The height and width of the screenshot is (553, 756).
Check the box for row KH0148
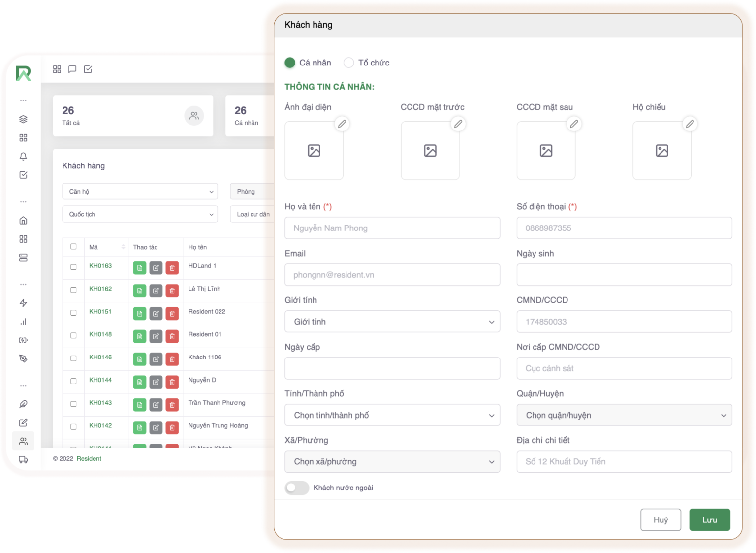pyautogui.click(x=73, y=335)
